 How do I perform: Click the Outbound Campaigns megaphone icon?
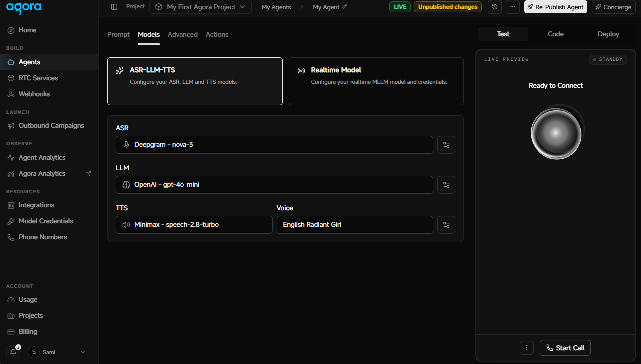coord(11,126)
